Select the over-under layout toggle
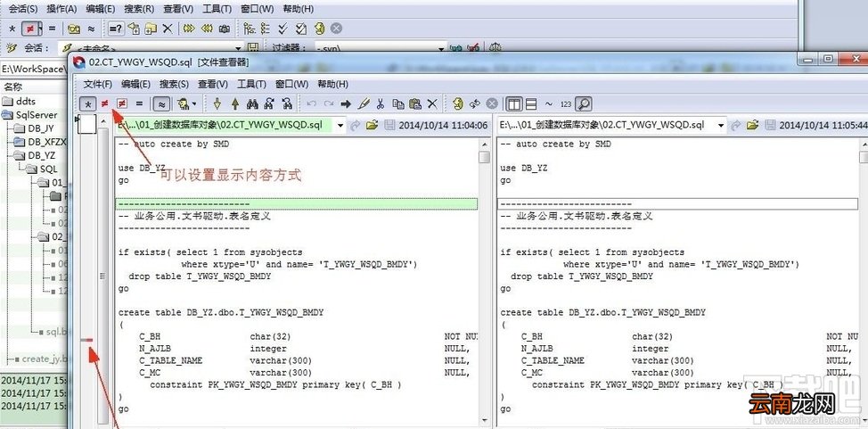The image size is (868, 429). [531, 103]
